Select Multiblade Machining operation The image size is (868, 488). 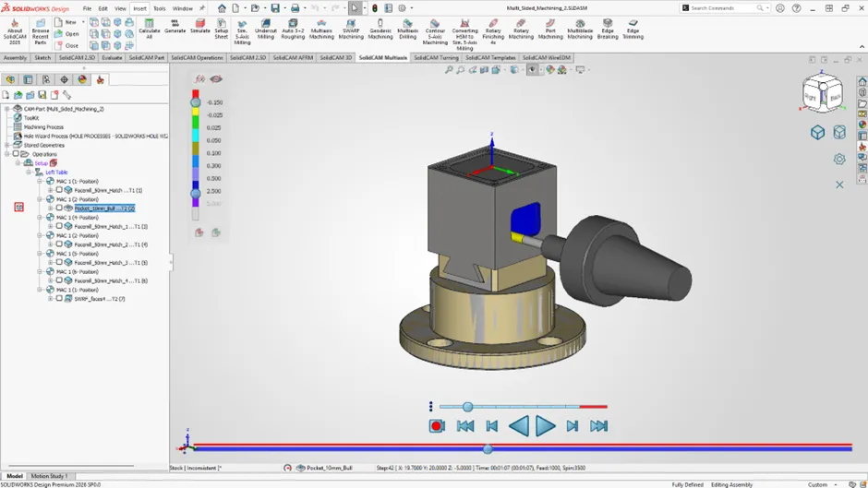[580, 29]
